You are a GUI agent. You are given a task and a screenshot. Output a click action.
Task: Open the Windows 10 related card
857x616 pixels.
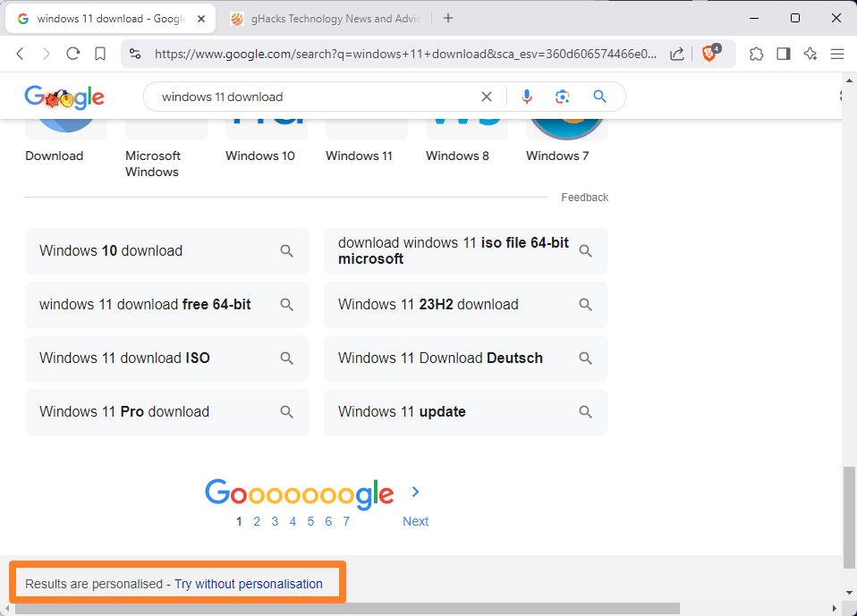(x=267, y=143)
